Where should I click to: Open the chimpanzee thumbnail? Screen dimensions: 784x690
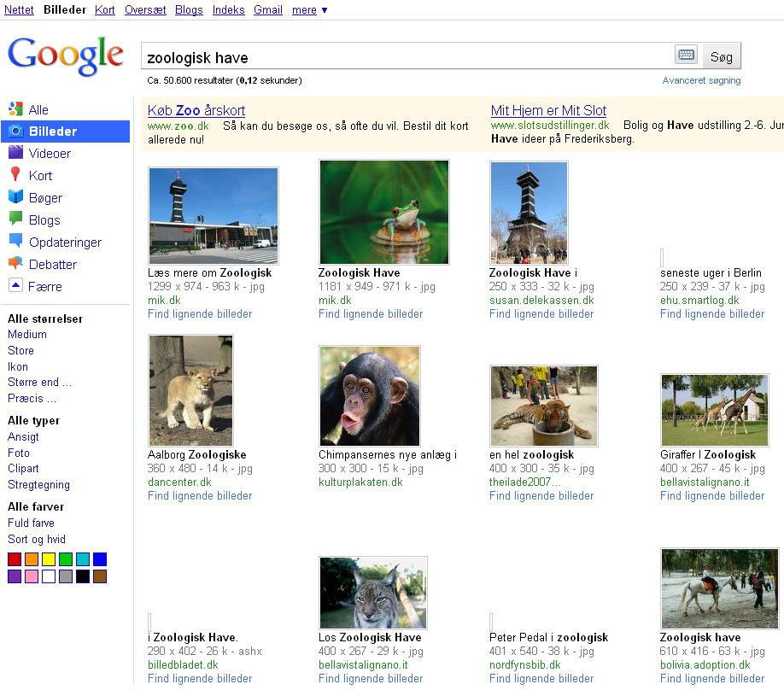coord(370,396)
